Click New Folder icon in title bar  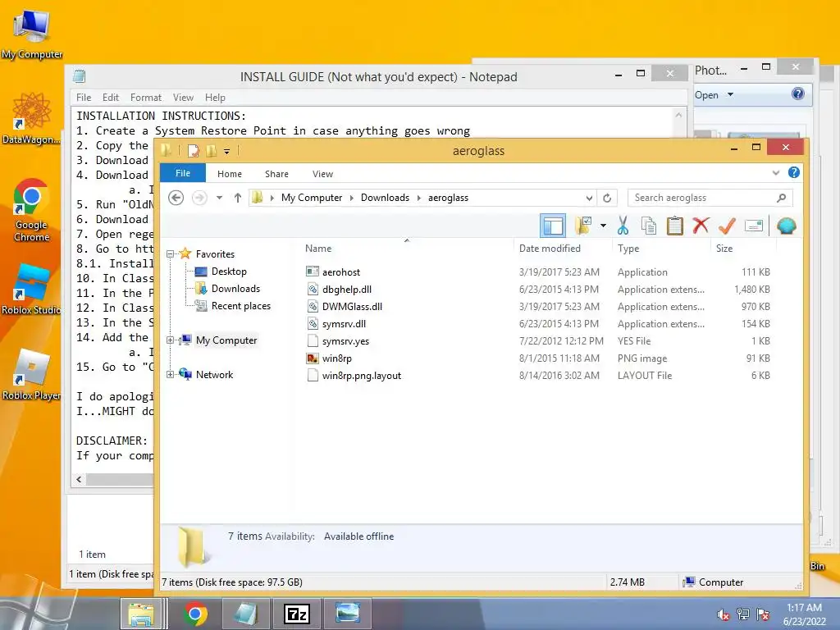tap(211, 151)
